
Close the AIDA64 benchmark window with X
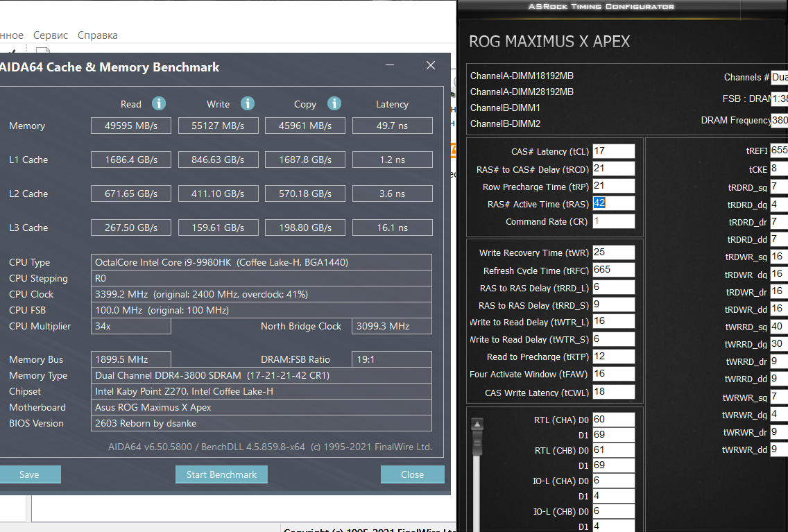(x=431, y=65)
